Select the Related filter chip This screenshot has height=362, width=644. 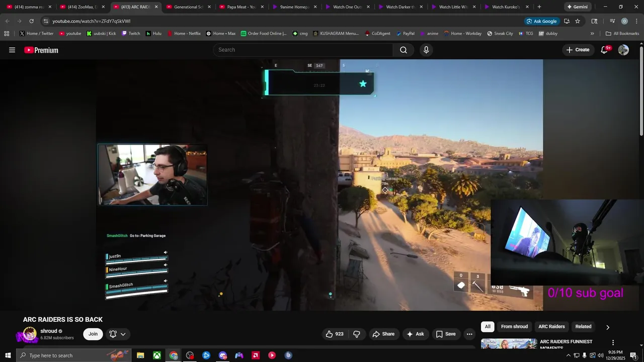click(x=583, y=327)
